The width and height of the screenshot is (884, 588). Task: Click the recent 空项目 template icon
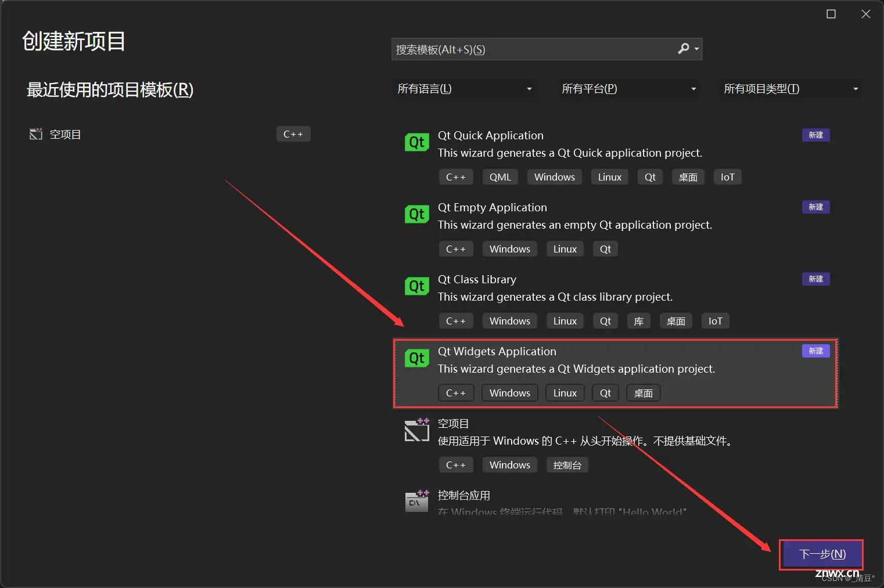click(x=36, y=134)
